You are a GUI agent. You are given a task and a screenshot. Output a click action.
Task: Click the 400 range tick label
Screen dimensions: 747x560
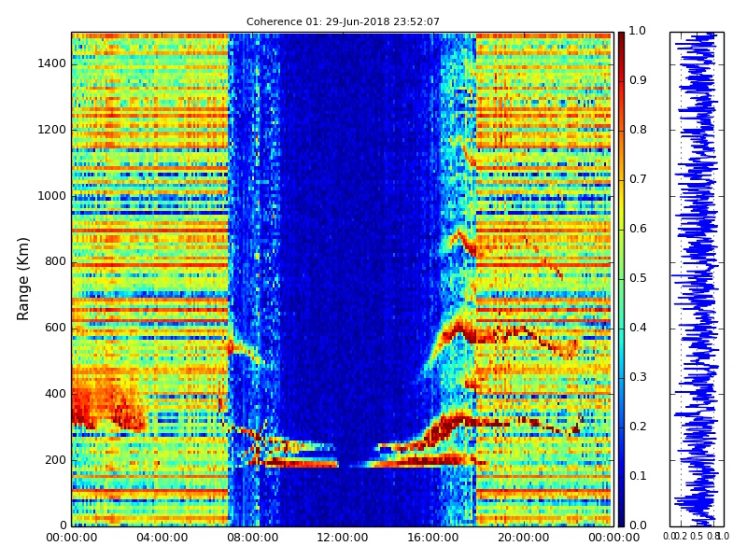55,394
